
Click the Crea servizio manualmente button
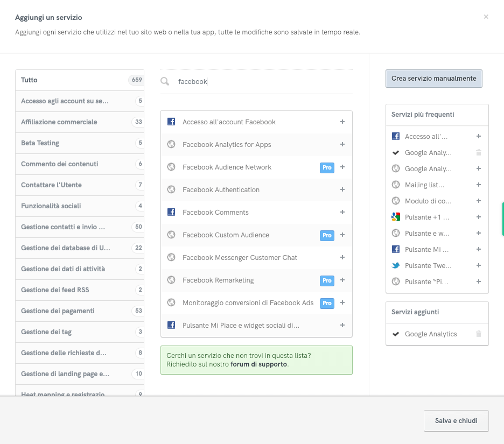tap(433, 78)
